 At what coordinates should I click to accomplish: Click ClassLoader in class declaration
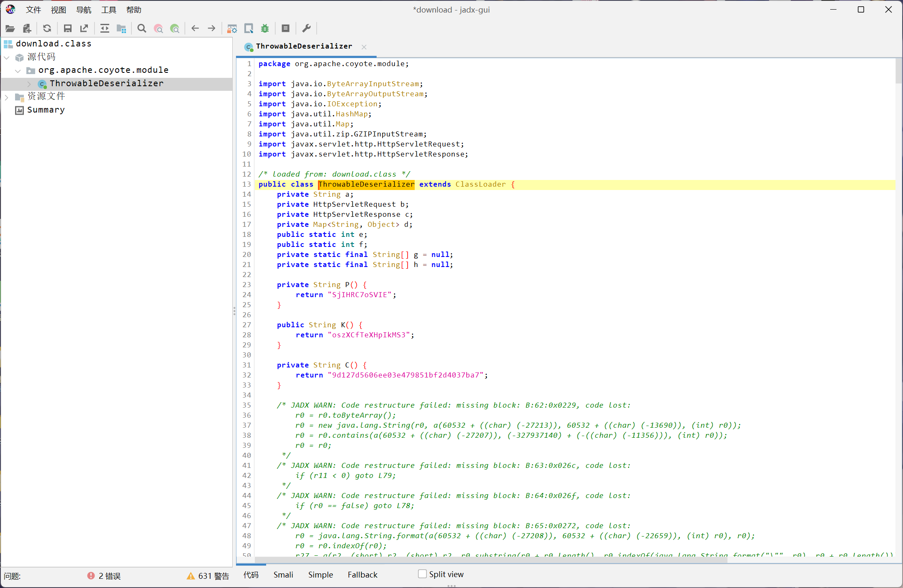[x=480, y=184]
